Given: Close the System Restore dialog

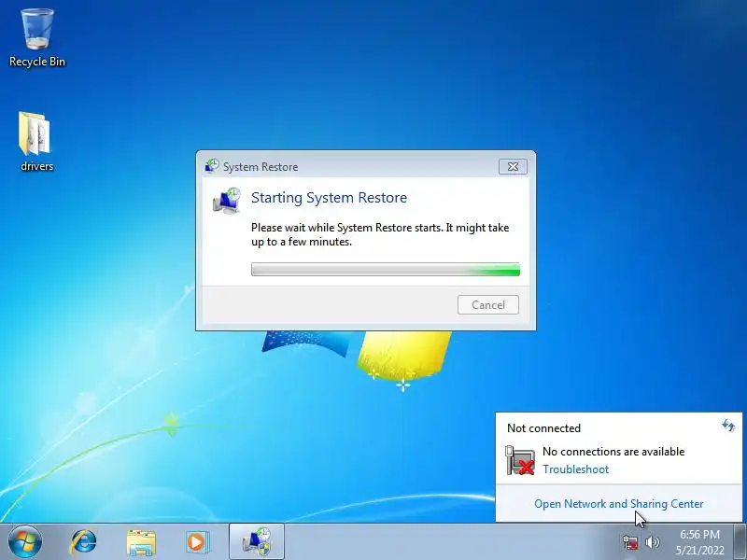Looking at the screenshot, I should pyautogui.click(x=513, y=167).
